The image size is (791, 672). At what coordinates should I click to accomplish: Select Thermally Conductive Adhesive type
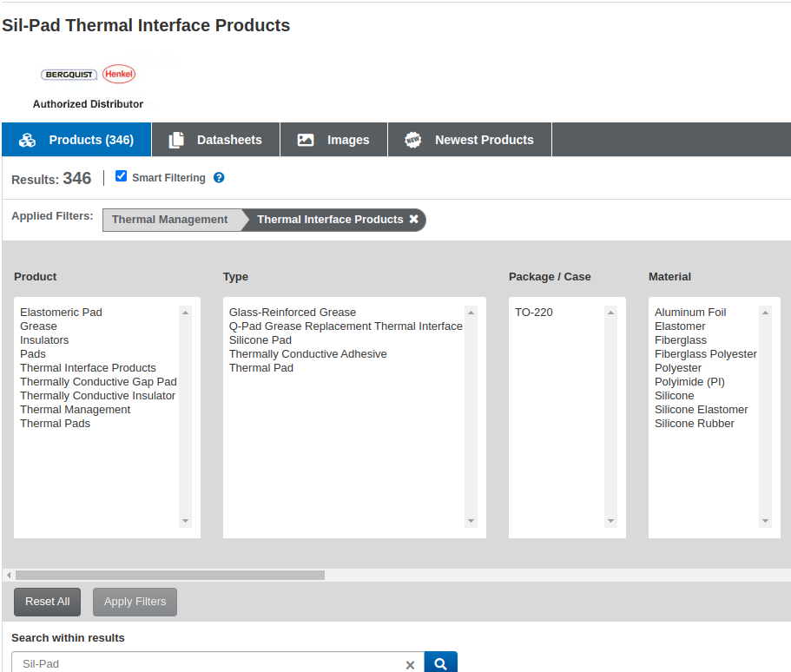[x=307, y=354]
